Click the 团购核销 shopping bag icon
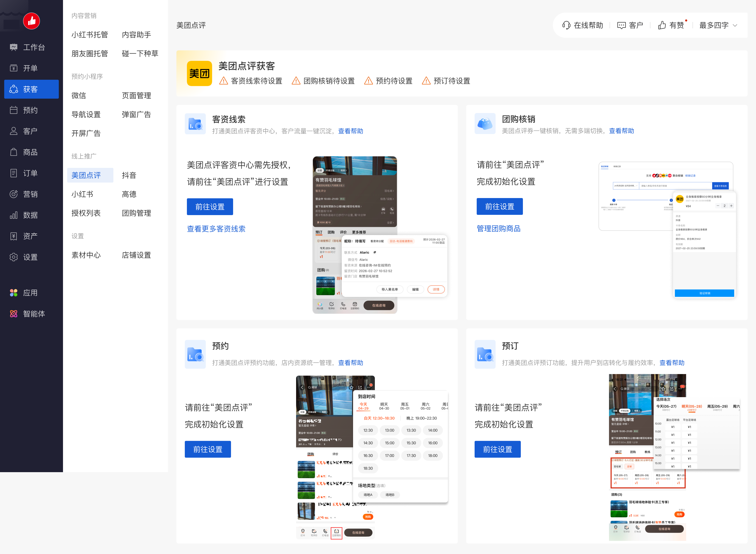Viewport: 756px width, 554px height. (485, 124)
